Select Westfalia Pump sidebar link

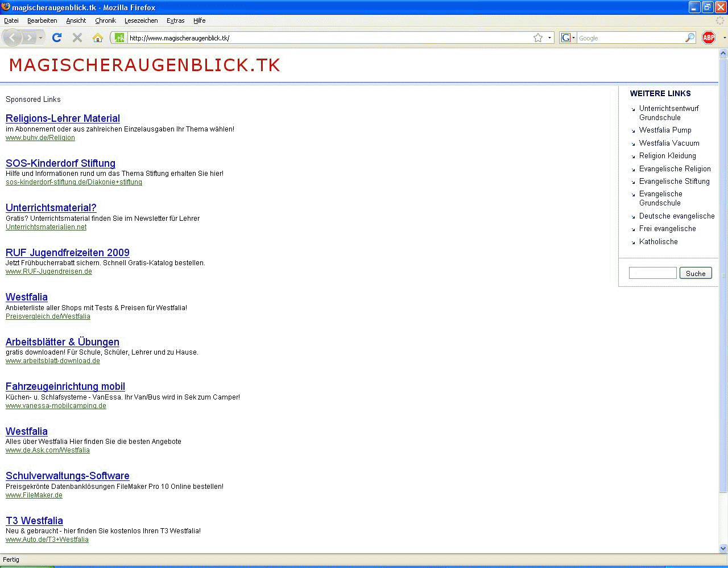tap(665, 130)
